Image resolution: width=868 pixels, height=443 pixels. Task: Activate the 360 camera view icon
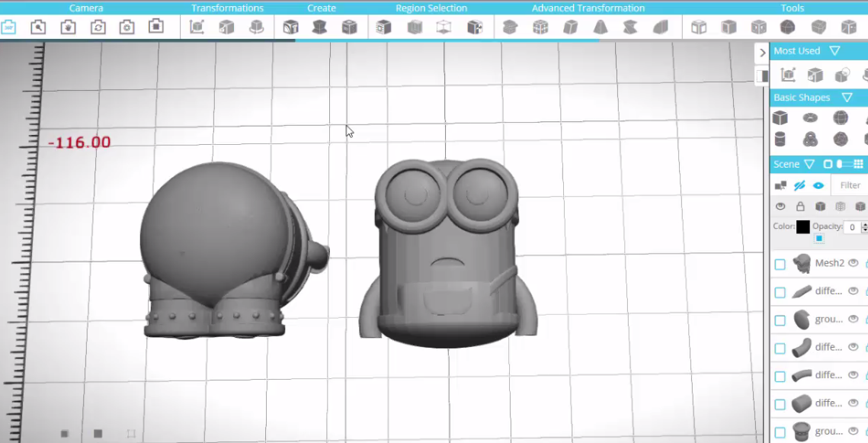coord(8,27)
